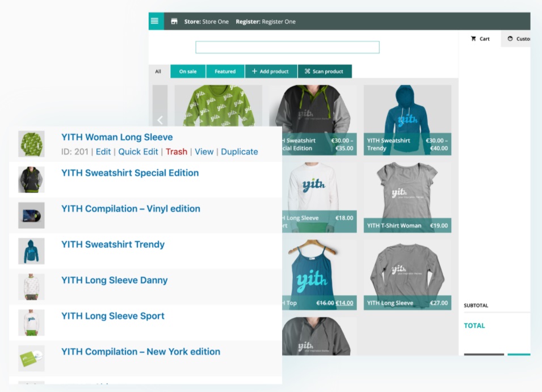
Task: Open YITH Compilation – New York edition
Action: (x=141, y=352)
